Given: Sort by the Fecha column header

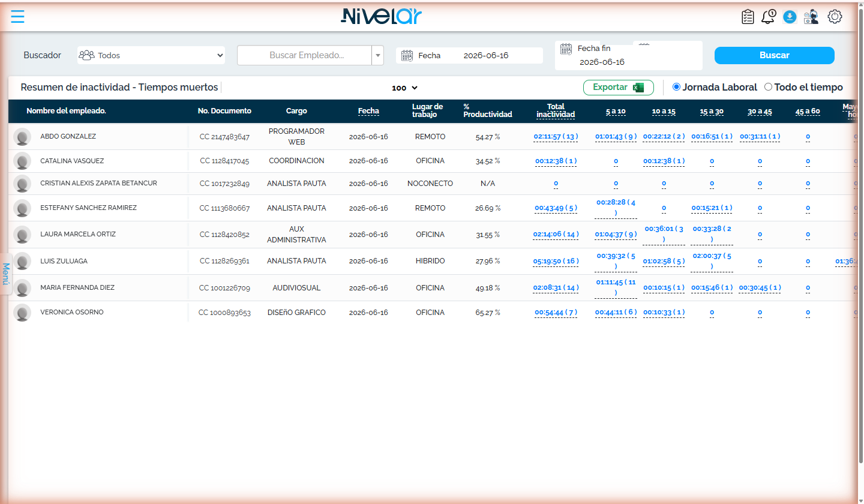Looking at the screenshot, I should click(x=368, y=111).
